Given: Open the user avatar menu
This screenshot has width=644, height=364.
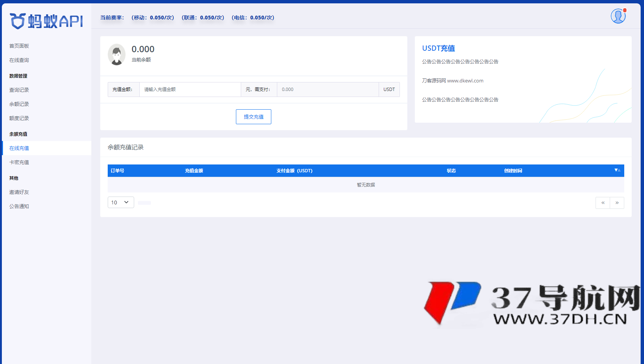Looking at the screenshot, I should [618, 16].
